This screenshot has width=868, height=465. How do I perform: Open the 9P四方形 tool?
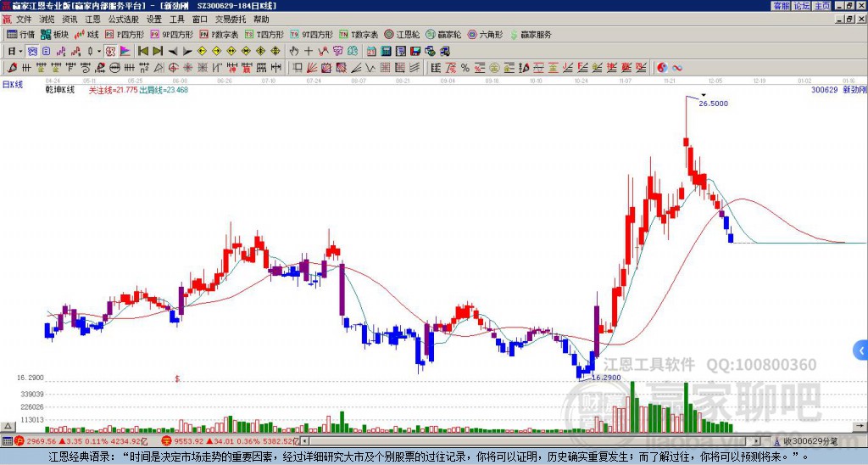point(172,34)
